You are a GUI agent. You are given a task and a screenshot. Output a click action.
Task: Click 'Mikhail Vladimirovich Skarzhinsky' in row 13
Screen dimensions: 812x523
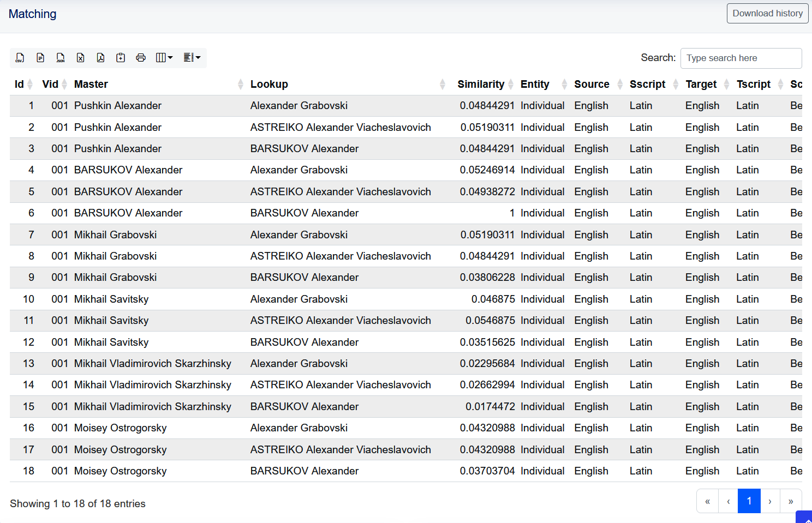pyautogui.click(x=153, y=364)
